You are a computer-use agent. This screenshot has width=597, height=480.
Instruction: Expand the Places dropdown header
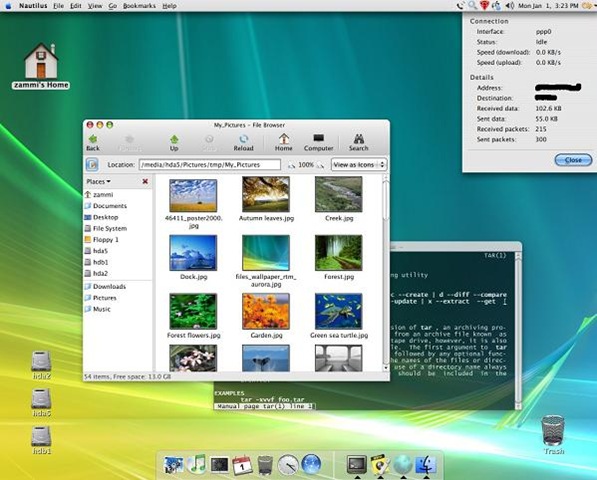98,182
